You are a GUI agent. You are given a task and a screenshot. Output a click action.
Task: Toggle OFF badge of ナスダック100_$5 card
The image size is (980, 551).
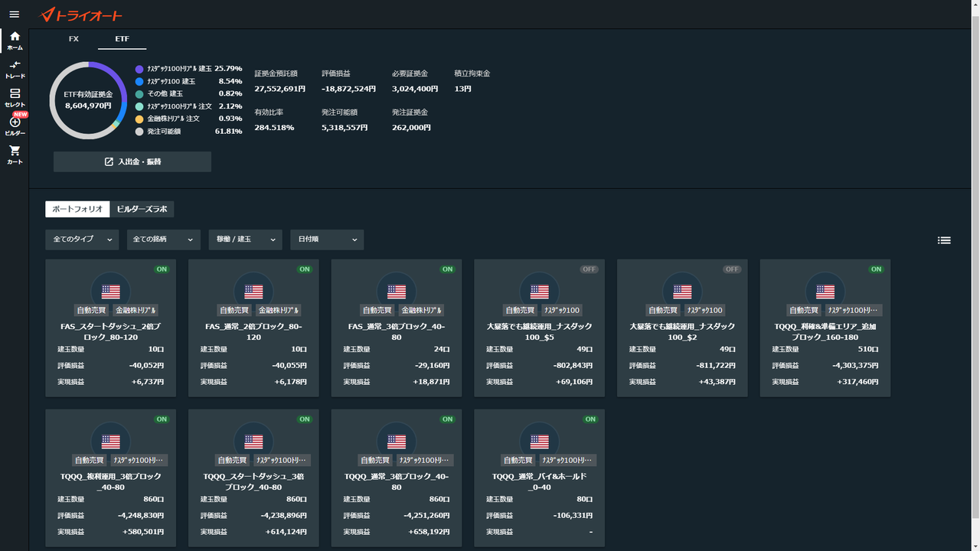coord(590,269)
